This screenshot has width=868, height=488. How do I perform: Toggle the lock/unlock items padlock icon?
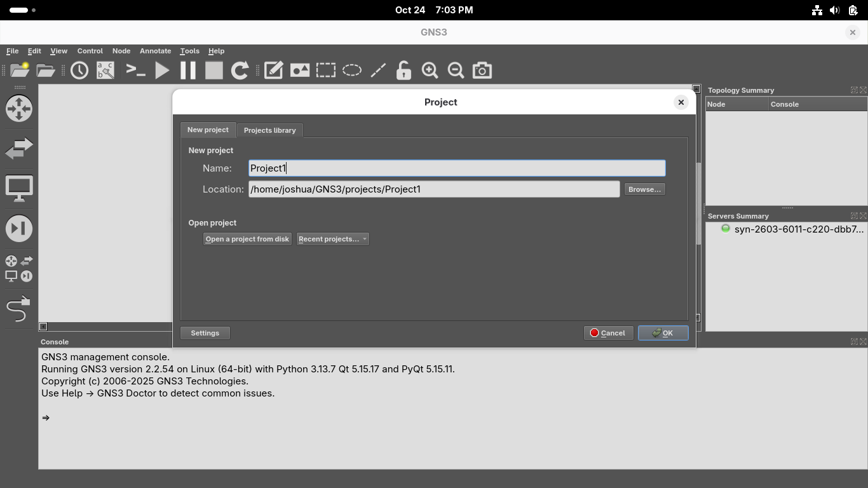tap(403, 71)
